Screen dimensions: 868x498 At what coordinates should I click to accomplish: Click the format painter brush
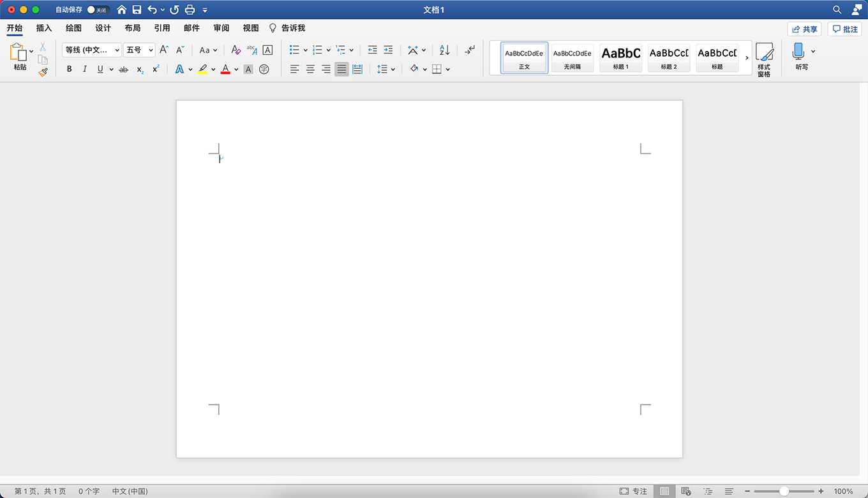click(43, 71)
